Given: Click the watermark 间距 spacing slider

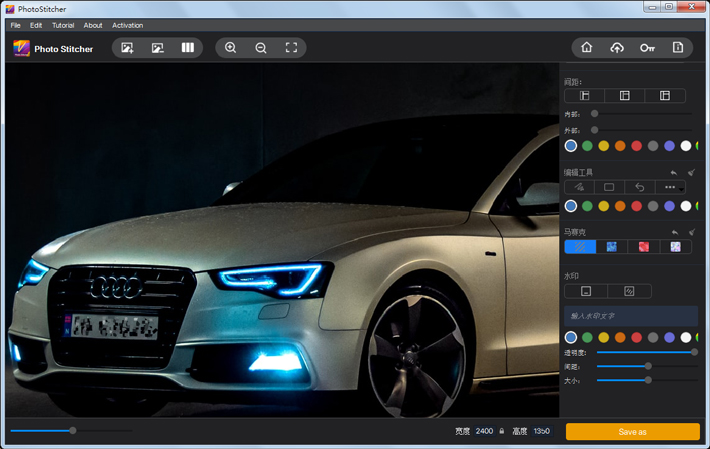Looking at the screenshot, I should [647, 366].
